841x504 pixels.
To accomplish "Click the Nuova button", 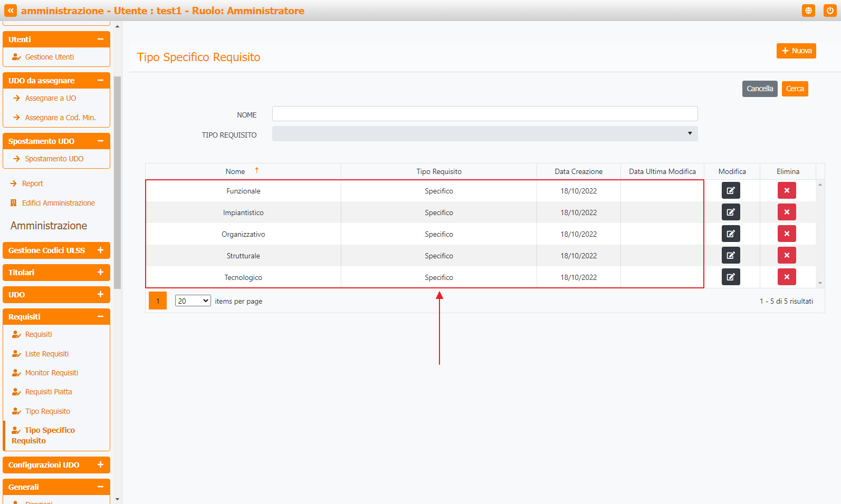I will tap(796, 51).
